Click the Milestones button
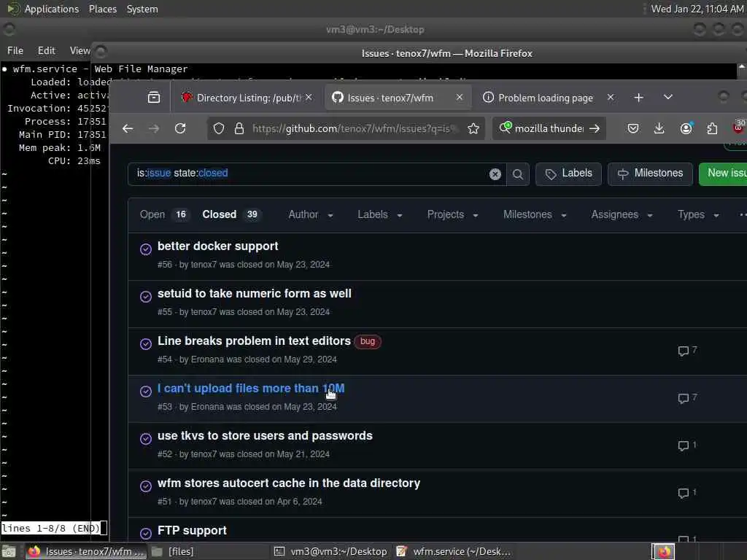The height and width of the screenshot is (560, 747). click(x=650, y=174)
